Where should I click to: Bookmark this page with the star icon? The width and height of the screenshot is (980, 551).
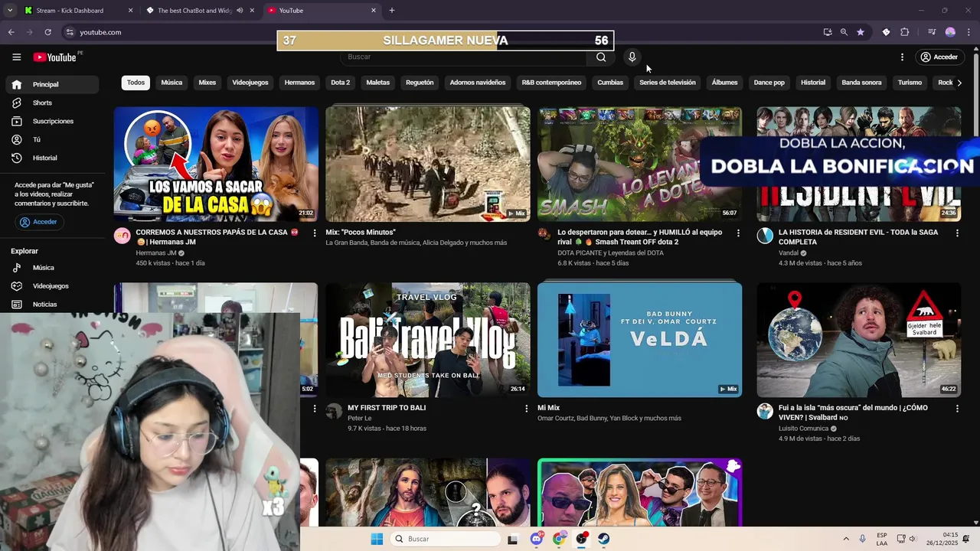click(x=861, y=32)
